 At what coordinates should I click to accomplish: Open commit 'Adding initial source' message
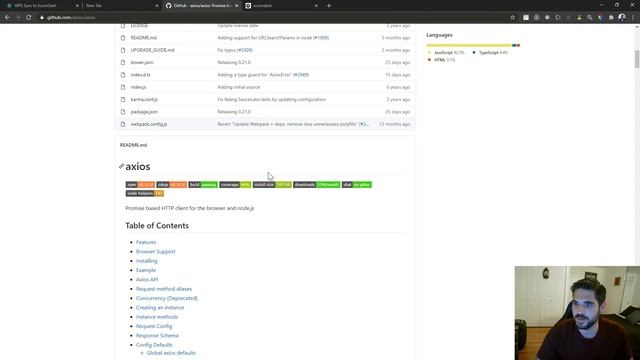coord(238,87)
